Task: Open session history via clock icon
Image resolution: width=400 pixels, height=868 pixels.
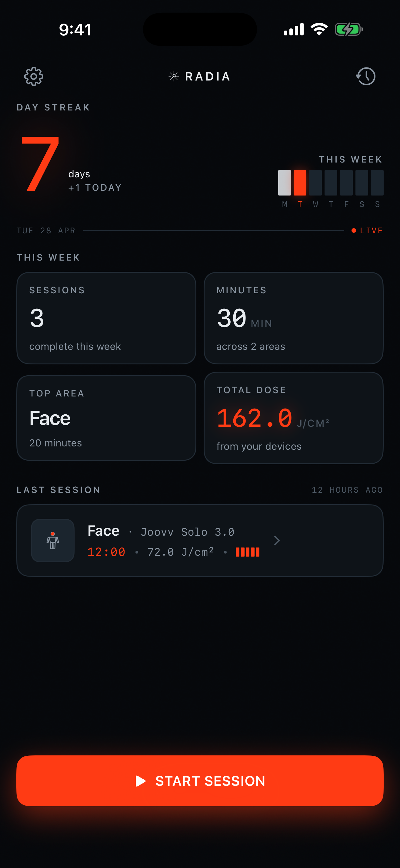Action: (x=365, y=76)
